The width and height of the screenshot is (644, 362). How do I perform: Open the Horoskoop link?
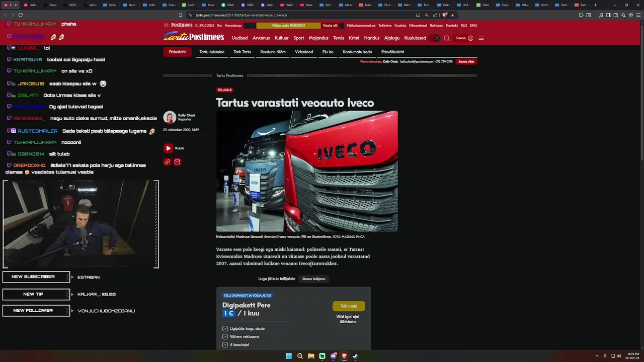tap(233, 25)
